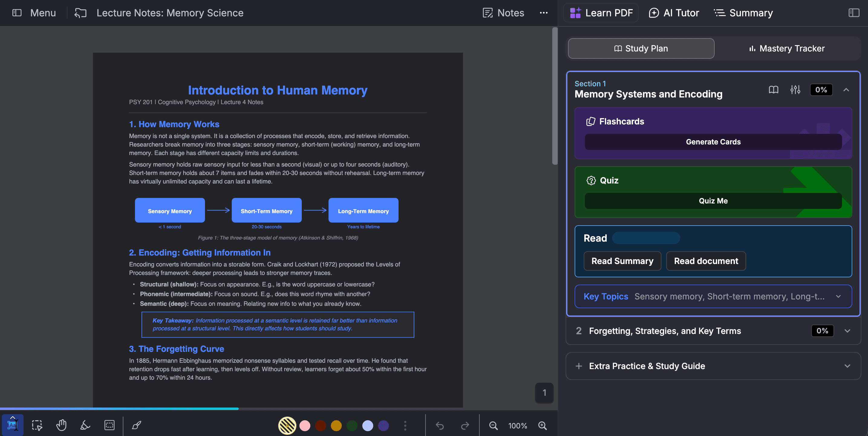Click the redo arrow
This screenshot has height=436, width=868.
click(465, 425)
